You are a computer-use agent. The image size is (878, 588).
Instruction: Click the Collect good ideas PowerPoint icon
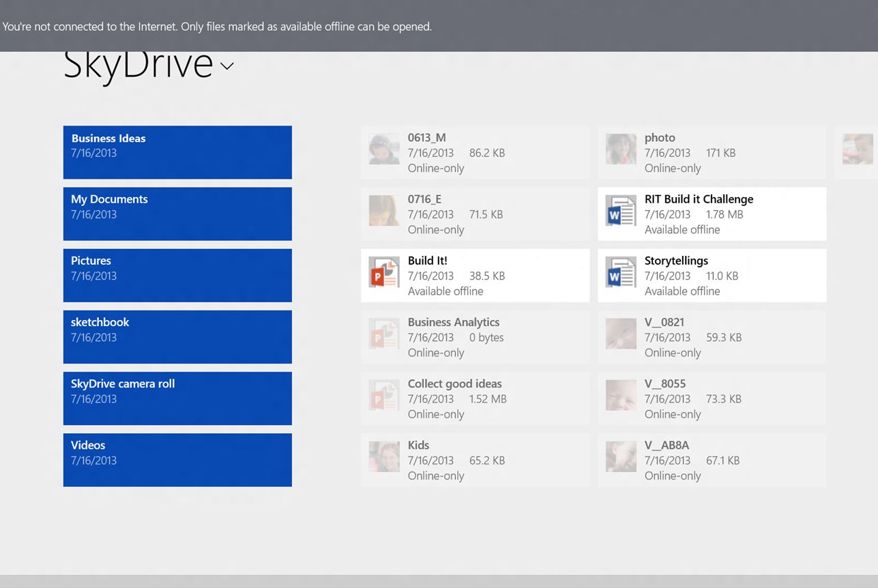coord(384,394)
